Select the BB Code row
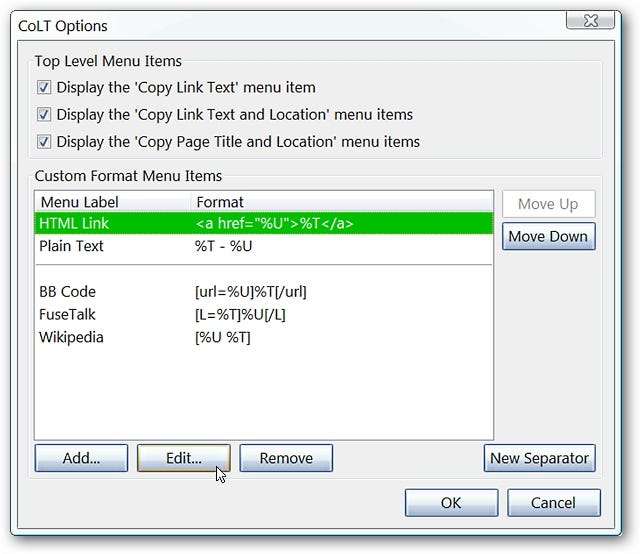 point(264,292)
